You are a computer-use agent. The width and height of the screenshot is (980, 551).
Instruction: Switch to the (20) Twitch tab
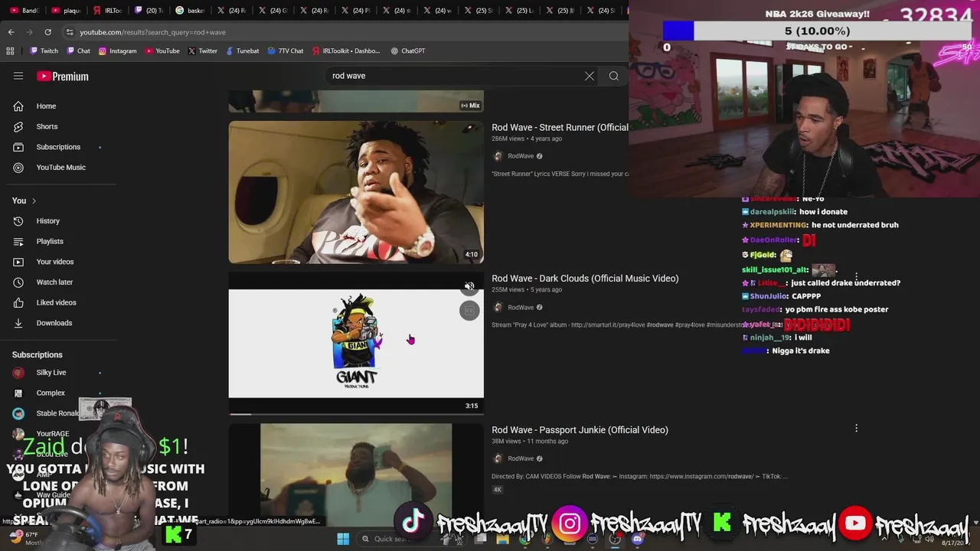point(149,11)
